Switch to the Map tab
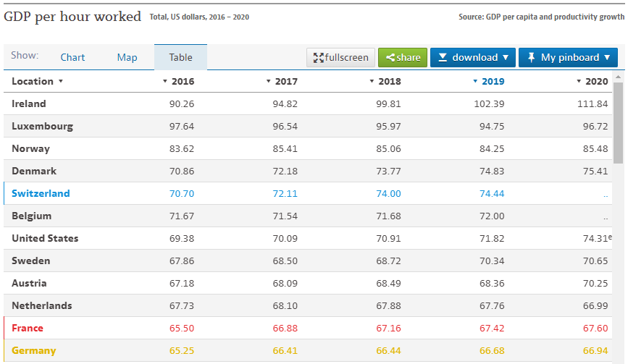Screen dimensions: 628x364 click(x=127, y=57)
